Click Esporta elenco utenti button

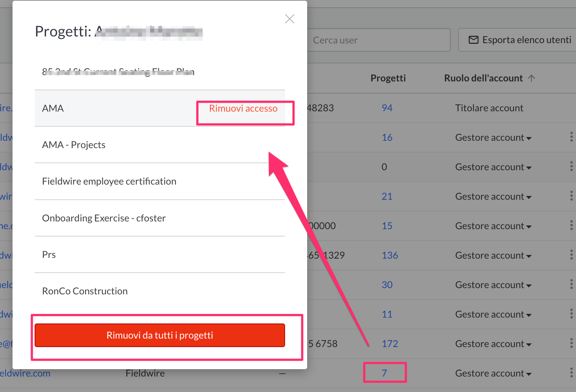[x=519, y=40]
